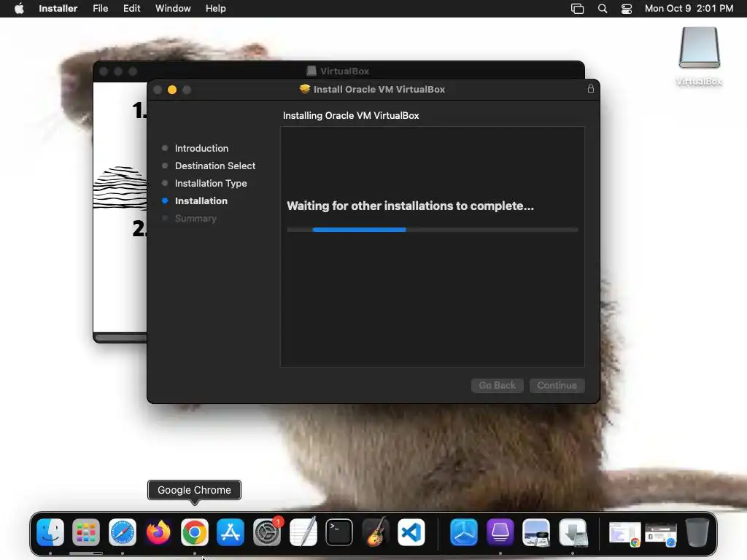Click the Stage Manager windows icon in menu bar
The image size is (747, 560).
point(578,9)
